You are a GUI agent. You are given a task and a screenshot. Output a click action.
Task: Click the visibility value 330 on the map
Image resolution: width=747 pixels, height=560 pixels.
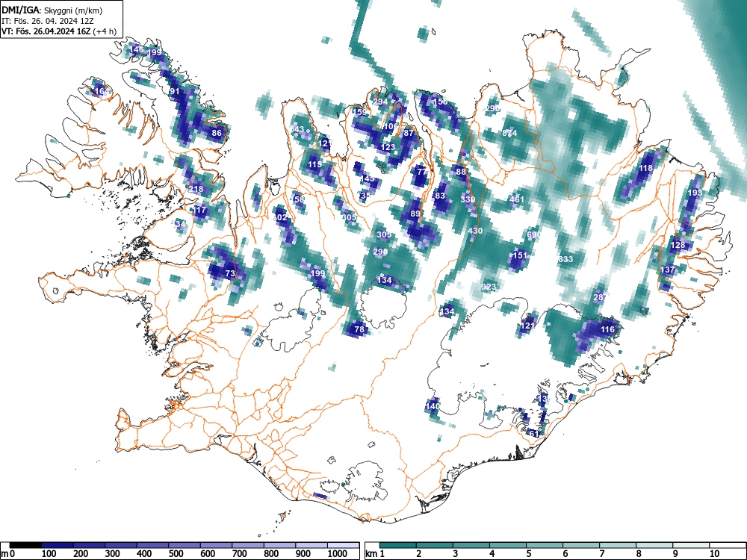click(x=468, y=199)
